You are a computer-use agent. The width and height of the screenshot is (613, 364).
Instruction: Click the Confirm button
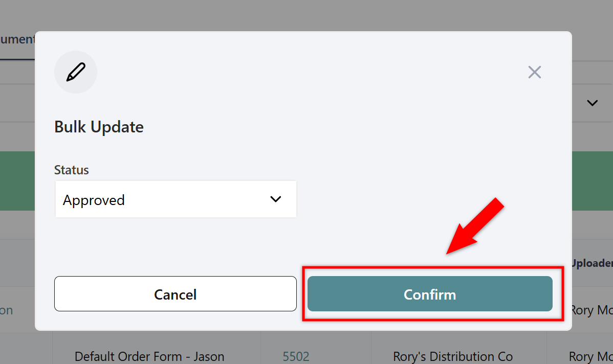[430, 293]
